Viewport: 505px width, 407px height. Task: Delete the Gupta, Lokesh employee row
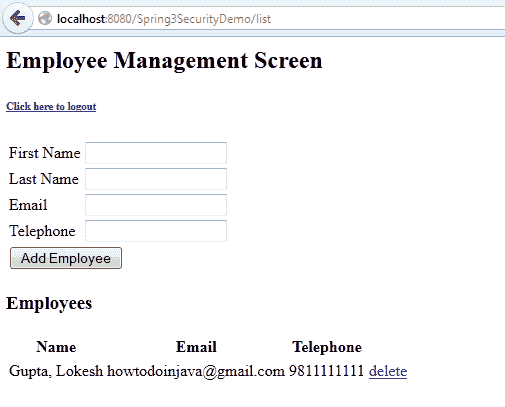coord(388,371)
